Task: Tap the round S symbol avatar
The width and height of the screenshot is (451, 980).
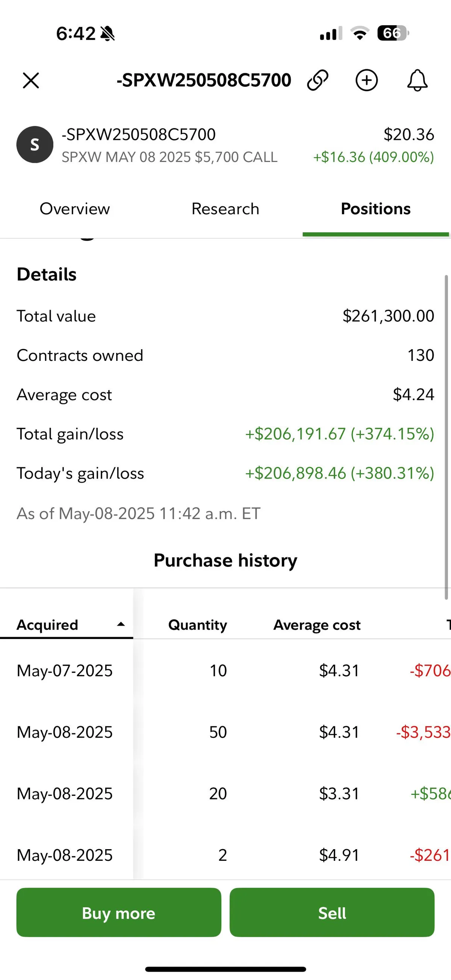Action: [x=35, y=145]
